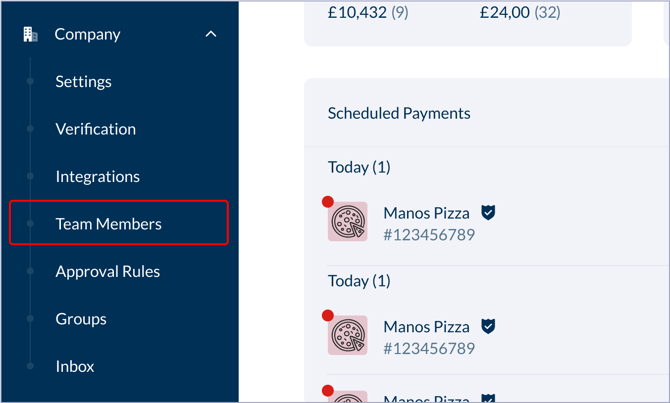The width and height of the screenshot is (670, 403).
Task: Click the red dot on the first Manos Pizza icon
Action: (x=328, y=202)
